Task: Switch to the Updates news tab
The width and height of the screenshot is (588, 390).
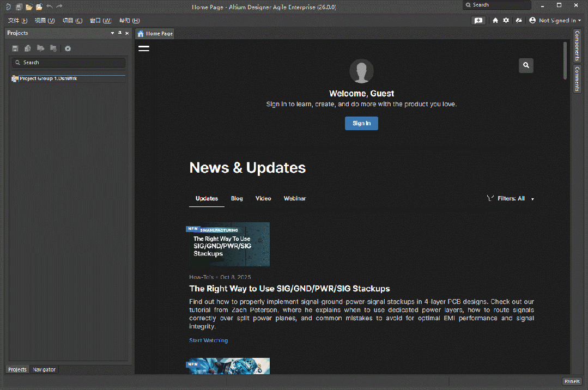Action: tap(207, 198)
